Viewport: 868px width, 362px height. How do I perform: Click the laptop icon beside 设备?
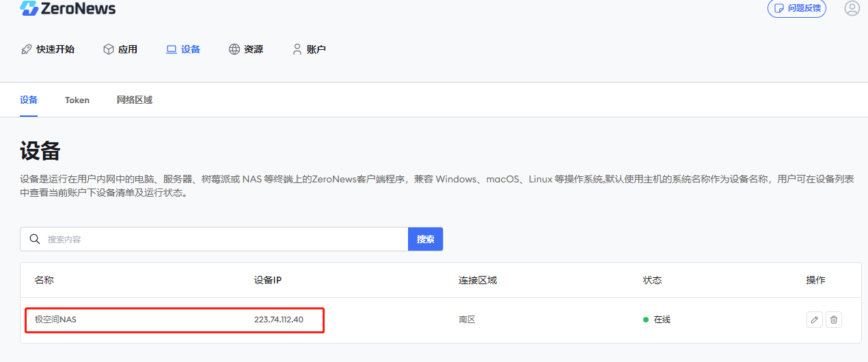pyautogui.click(x=172, y=49)
